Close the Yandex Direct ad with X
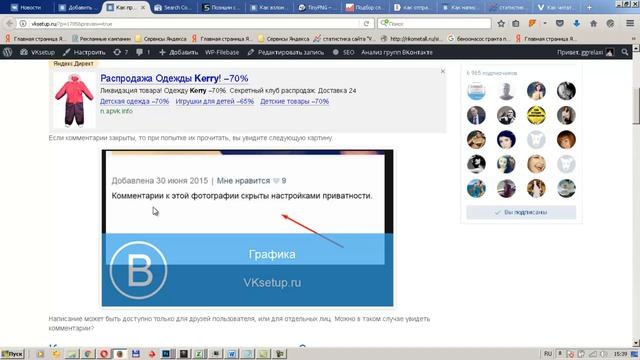Viewport: 640px width, 360px height. click(442, 71)
